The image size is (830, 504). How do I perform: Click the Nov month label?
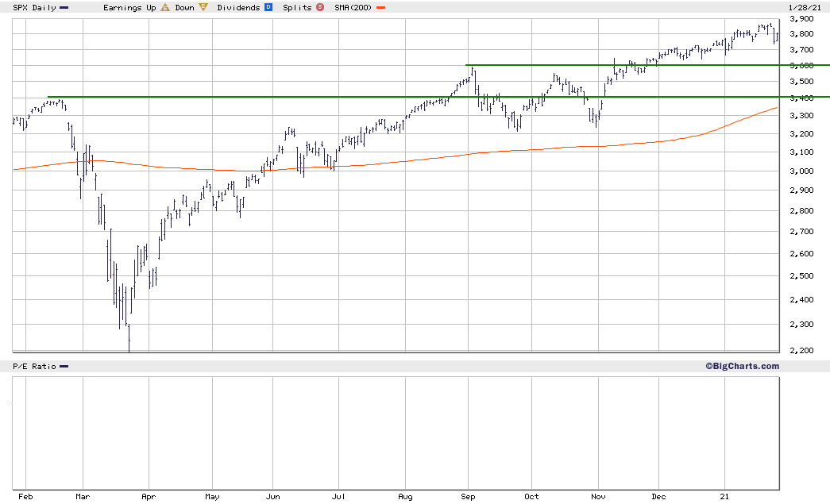pyautogui.click(x=598, y=497)
